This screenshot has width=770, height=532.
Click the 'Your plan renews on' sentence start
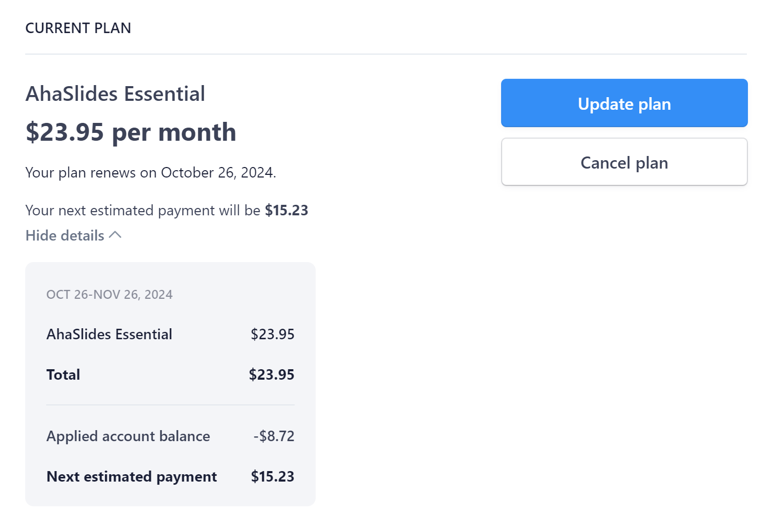click(x=91, y=173)
